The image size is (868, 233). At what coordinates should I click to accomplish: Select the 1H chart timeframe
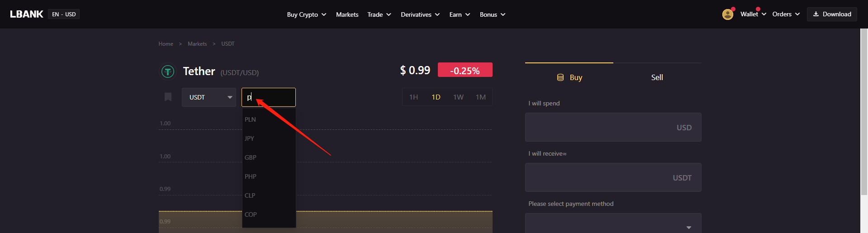tap(413, 97)
